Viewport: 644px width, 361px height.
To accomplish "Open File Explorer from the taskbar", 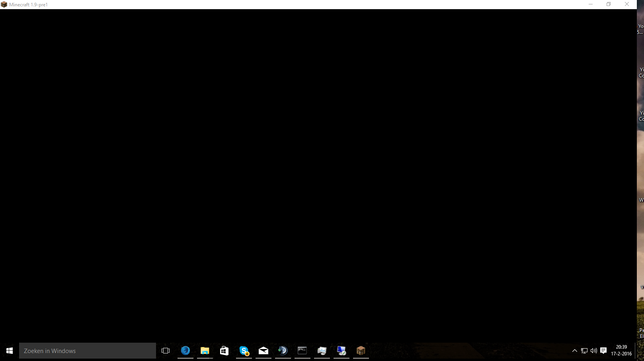I will [x=205, y=351].
